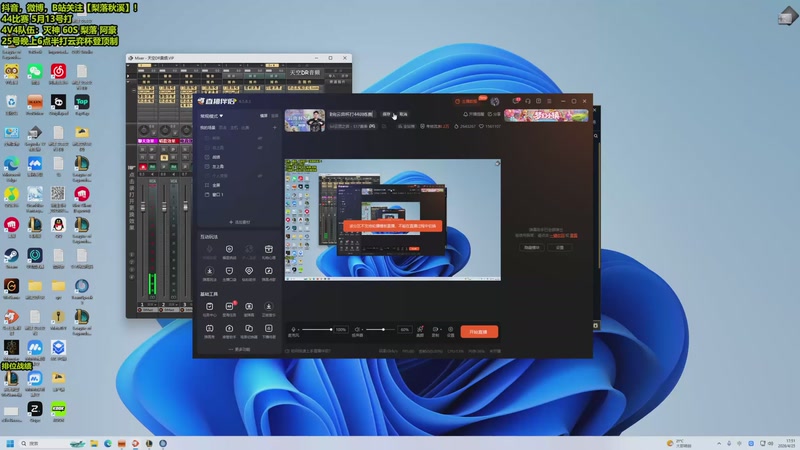Click the pink 聊天效果 label in Mixer
The width and height of the screenshot is (800, 450).
[146, 141]
